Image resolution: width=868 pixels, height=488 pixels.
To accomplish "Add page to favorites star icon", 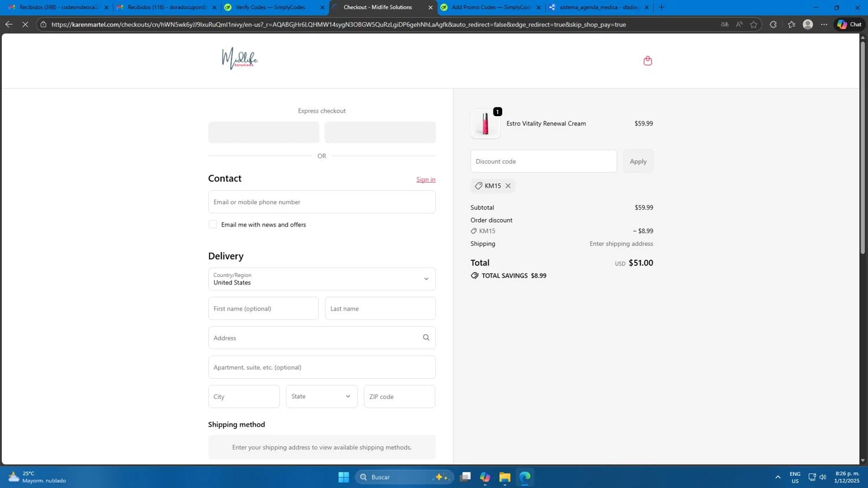I will click(x=753, y=24).
